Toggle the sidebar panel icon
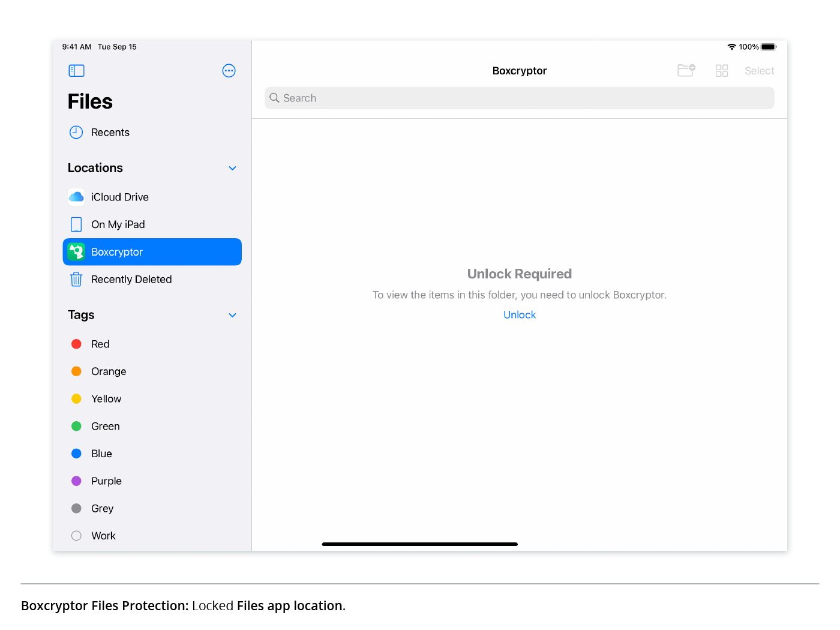The image size is (840, 630). (76, 71)
